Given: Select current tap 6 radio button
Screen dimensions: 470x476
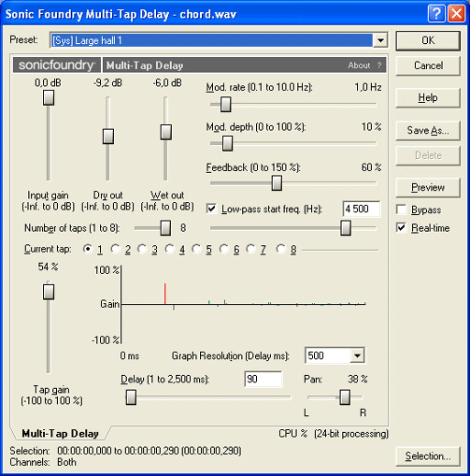Looking at the screenshot, I should [x=224, y=249].
